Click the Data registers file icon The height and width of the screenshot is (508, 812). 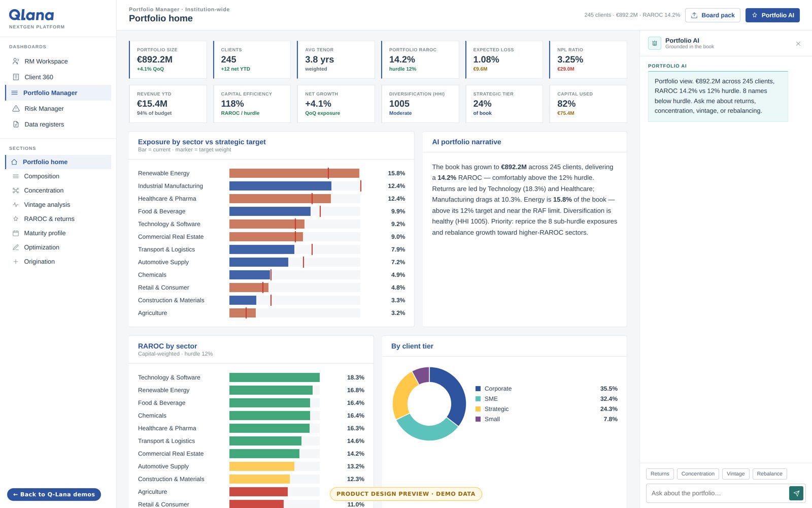(16, 124)
